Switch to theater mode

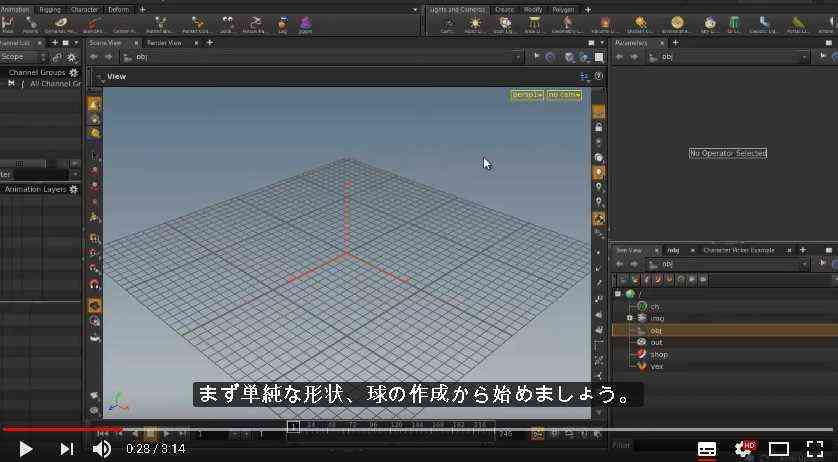[779, 449]
